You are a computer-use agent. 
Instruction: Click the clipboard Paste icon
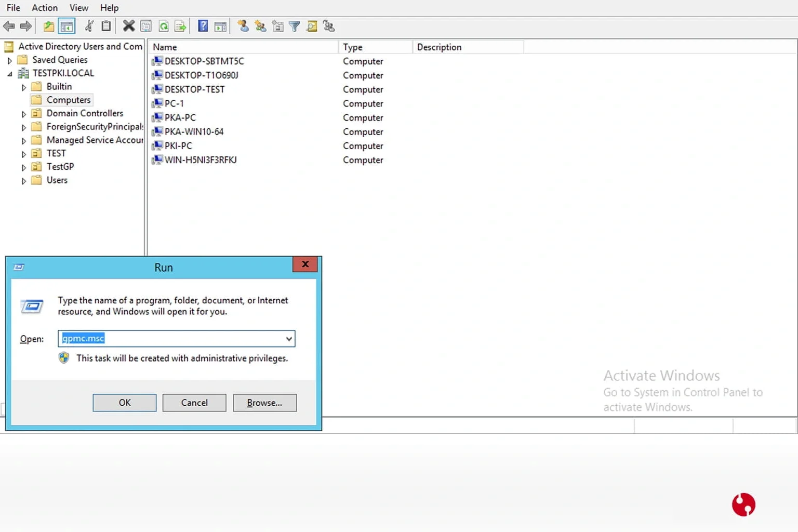coord(106,26)
